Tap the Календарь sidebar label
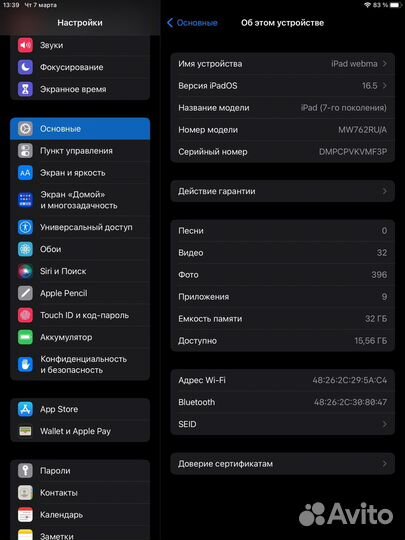The image size is (405, 540). pos(61,515)
